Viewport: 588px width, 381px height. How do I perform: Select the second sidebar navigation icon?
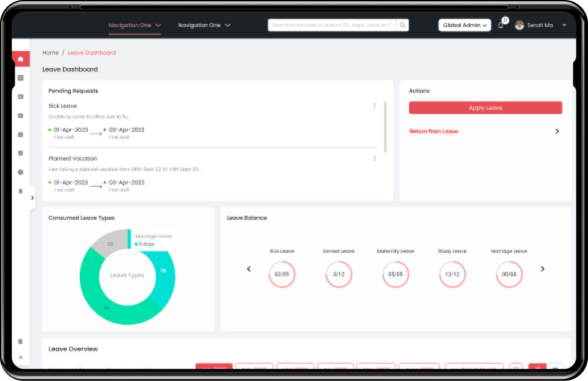tap(20, 77)
